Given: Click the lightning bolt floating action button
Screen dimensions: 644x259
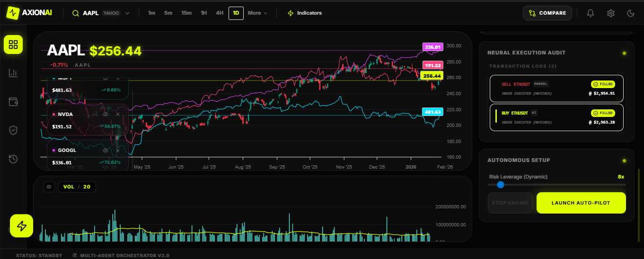Looking at the screenshot, I should pyautogui.click(x=21, y=226).
